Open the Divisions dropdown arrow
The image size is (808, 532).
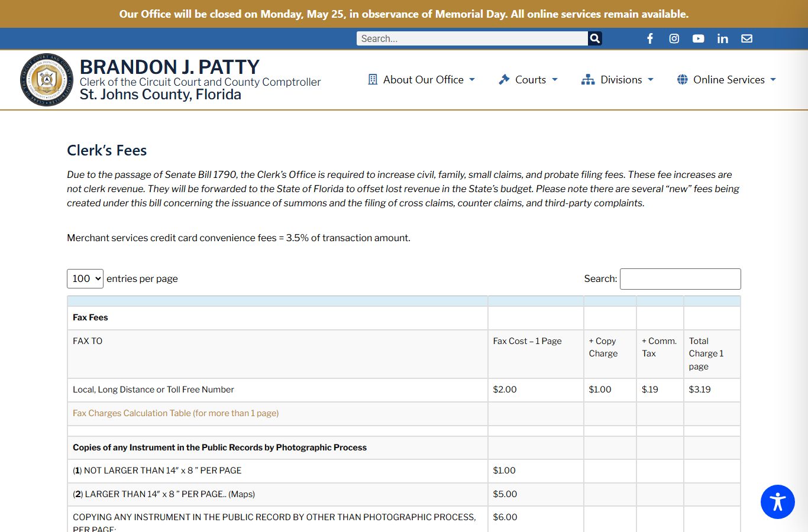click(651, 80)
